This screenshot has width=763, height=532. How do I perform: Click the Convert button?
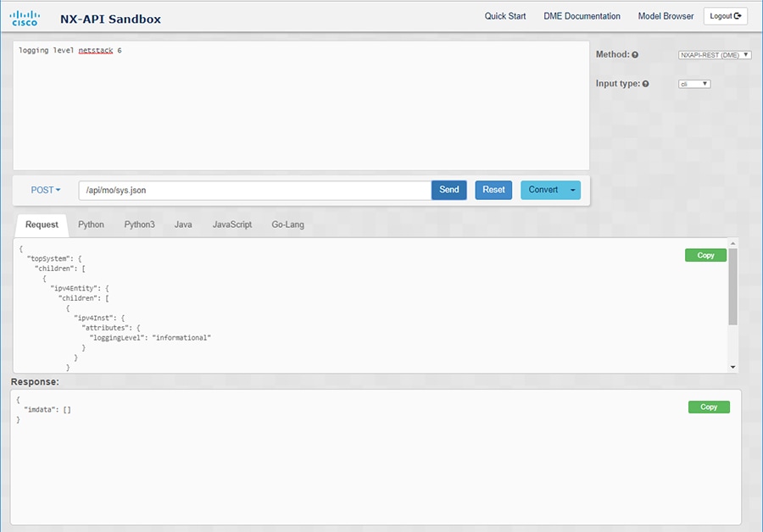pos(543,190)
